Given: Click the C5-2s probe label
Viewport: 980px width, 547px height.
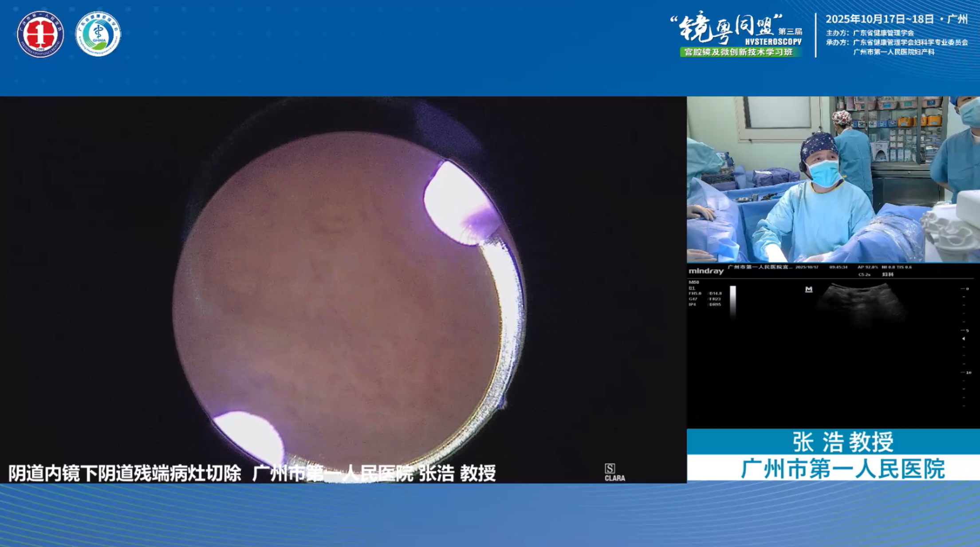Looking at the screenshot, I should (x=864, y=275).
